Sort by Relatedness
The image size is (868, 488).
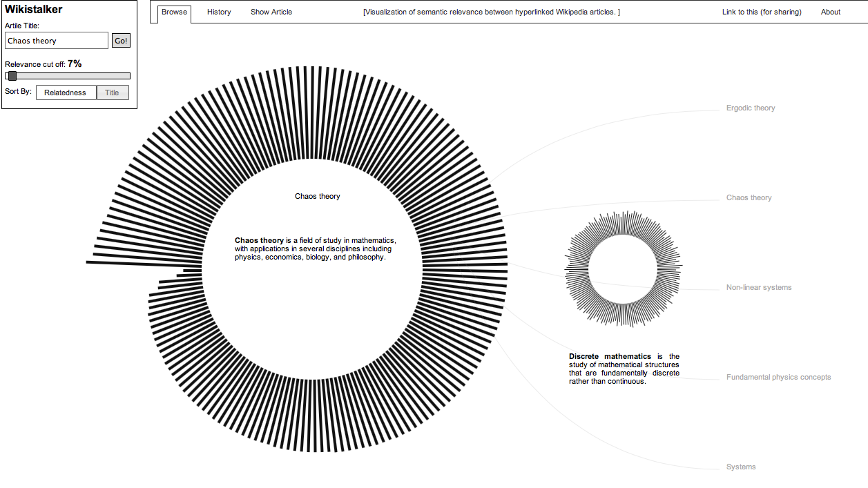coord(66,92)
